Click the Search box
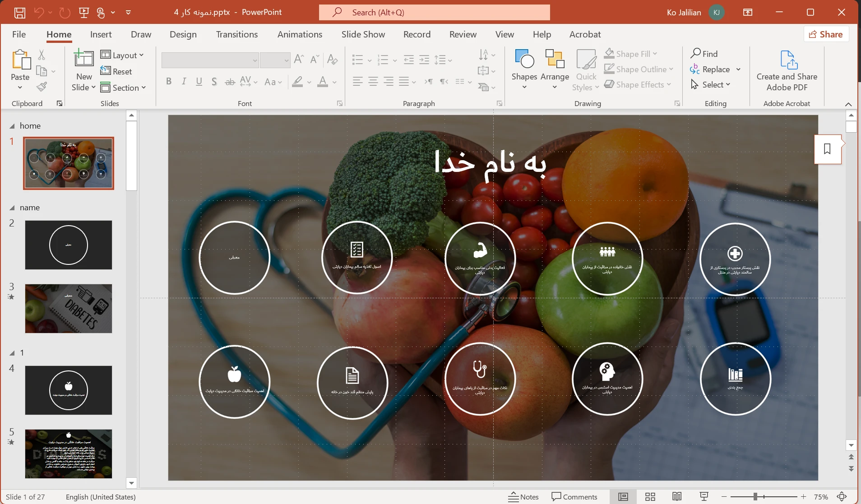Viewport: 861px width, 504px height. 434,13
